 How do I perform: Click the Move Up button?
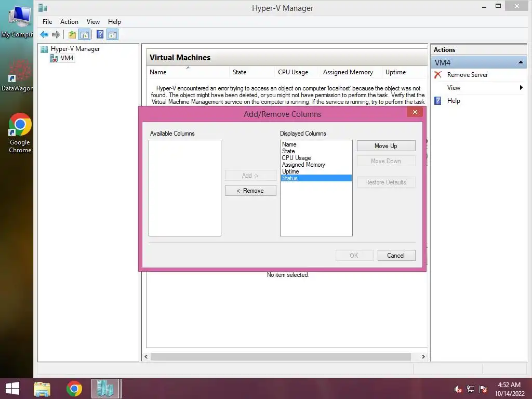386,146
